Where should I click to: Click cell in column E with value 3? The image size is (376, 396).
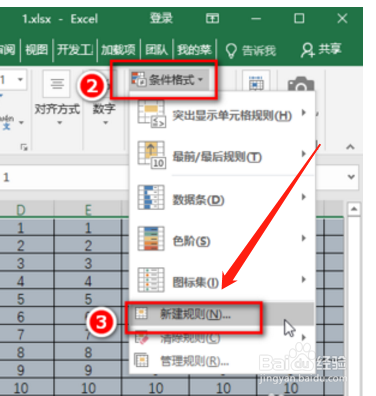(88, 263)
